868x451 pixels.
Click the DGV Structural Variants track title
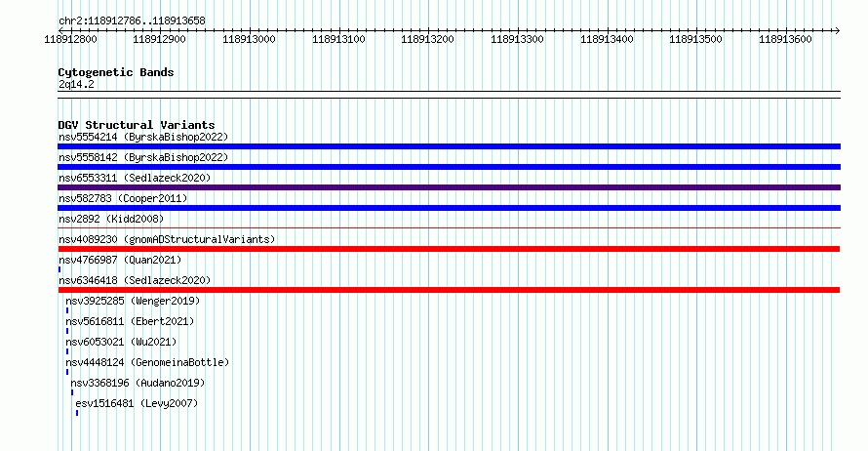[137, 125]
